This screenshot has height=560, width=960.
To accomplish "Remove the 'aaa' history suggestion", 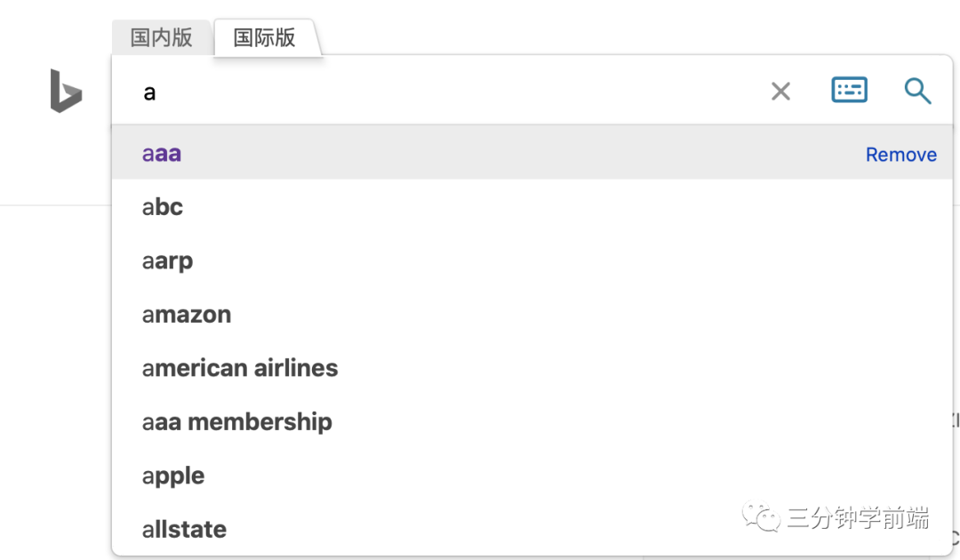I will (900, 155).
